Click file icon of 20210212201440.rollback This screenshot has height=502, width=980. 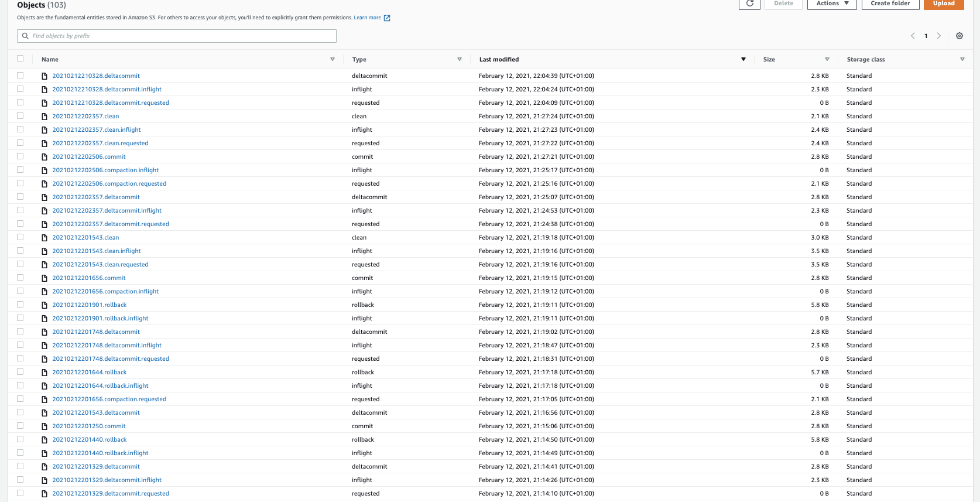(44, 440)
